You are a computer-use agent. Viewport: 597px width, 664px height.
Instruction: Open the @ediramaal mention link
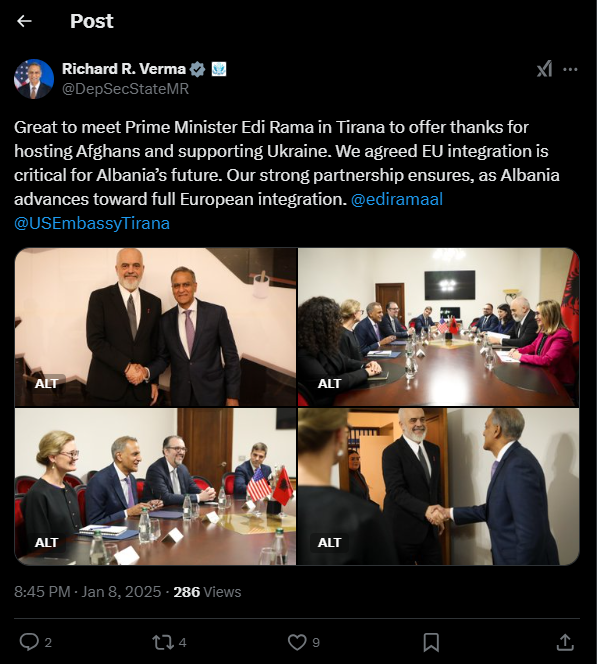pyautogui.click(x=397, y=199)
